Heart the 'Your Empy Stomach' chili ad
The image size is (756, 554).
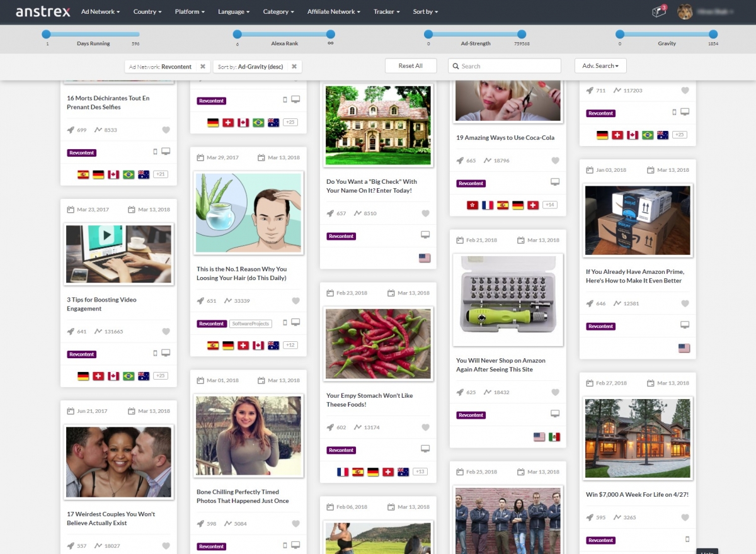[x=425, y=427]
